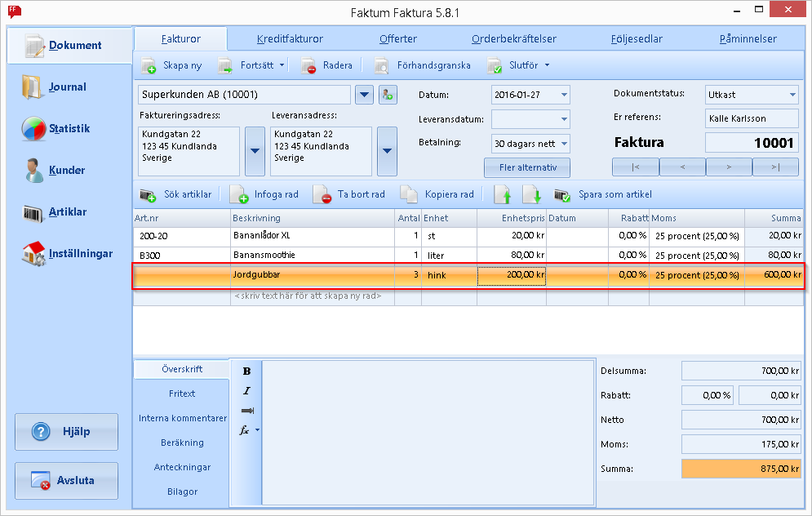Viewport: 812px width, 516px height.
Task: Open the Artiklar barcode icon
Action: [x=33, y=212]
